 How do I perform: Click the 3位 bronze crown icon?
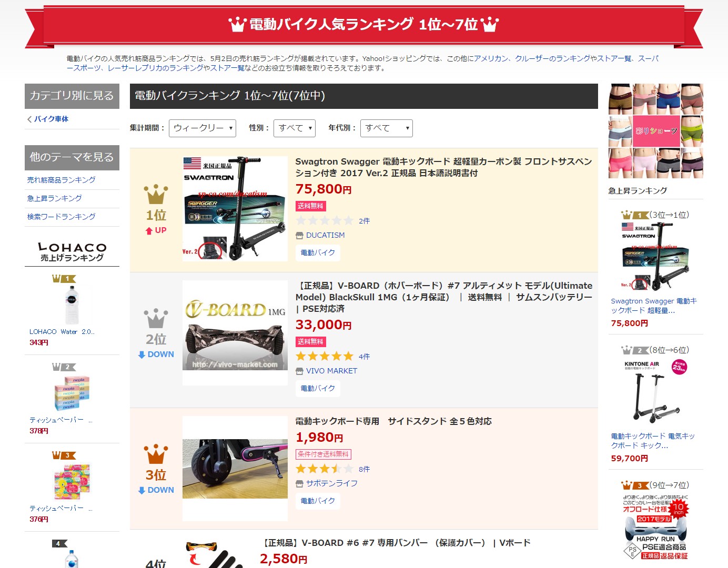(156, 454)
